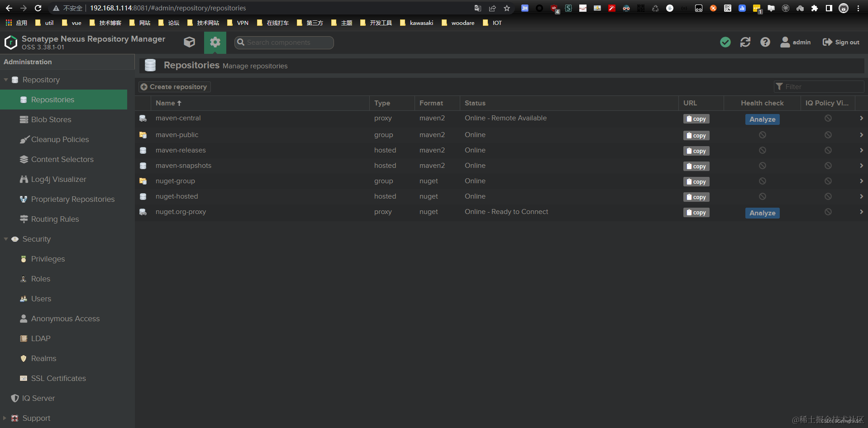
Task: Open maven-central row chevron
Action: click(x=861, y=118)
